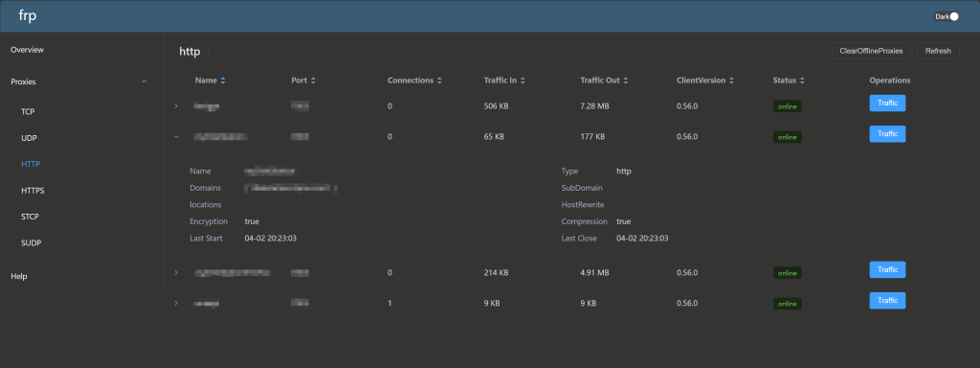The width and height of the screenshot is (980, 368).
Task: Open the HTTPS proxies page
Action: (33, 191)
